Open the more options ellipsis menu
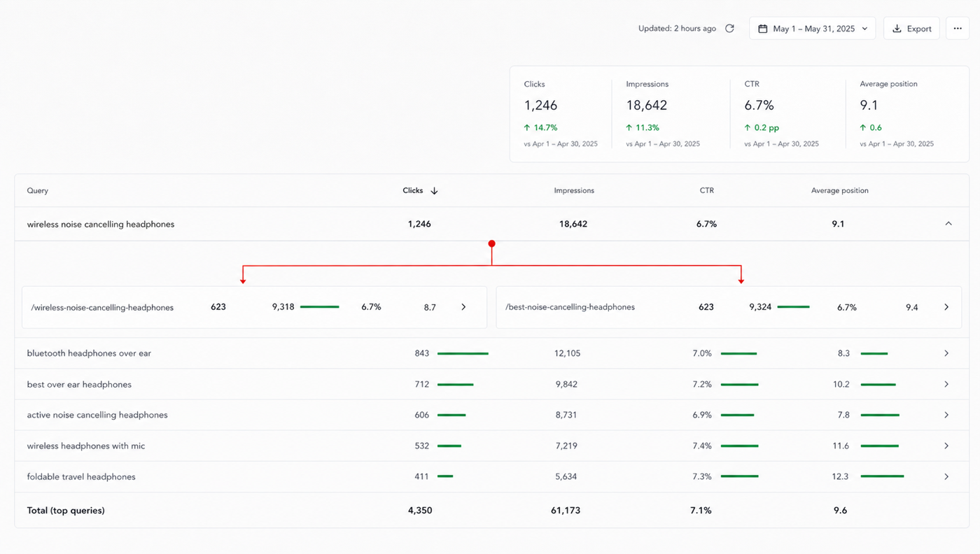 (958, 29)
